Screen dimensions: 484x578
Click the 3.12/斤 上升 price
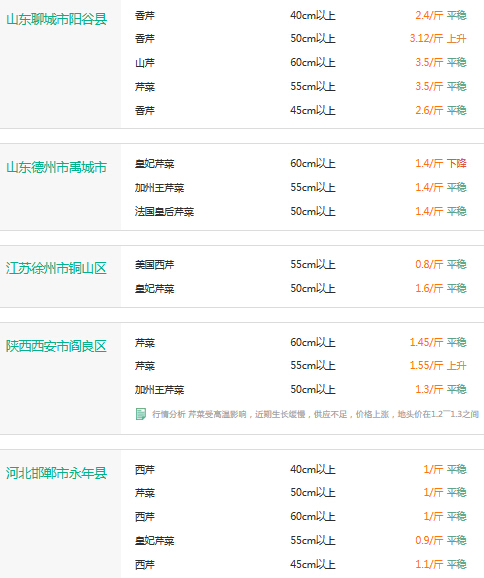tap(438, 38)
